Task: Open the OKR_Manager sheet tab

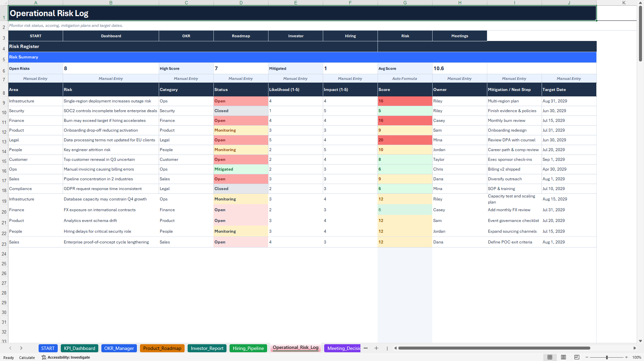Action: pyautogui.click(x=119, y=348)
